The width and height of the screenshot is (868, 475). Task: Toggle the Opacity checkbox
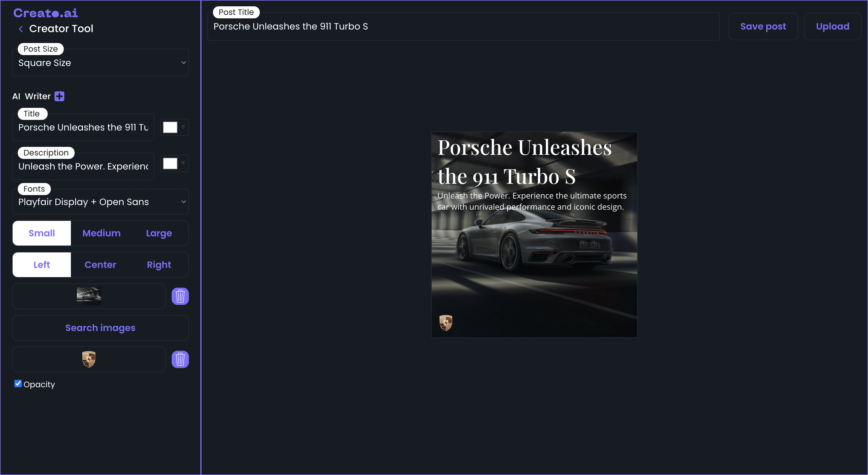tap(18, 383)
